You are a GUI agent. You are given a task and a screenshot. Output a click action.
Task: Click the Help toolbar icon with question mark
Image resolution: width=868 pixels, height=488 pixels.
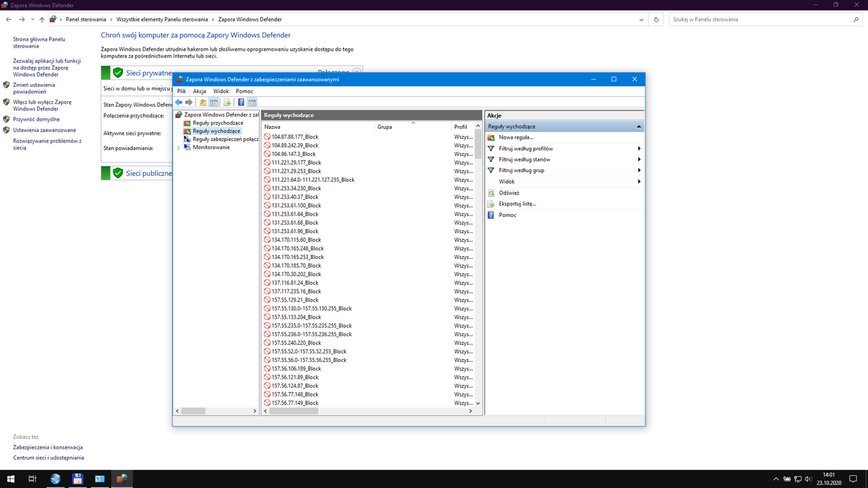click(241, 102)
